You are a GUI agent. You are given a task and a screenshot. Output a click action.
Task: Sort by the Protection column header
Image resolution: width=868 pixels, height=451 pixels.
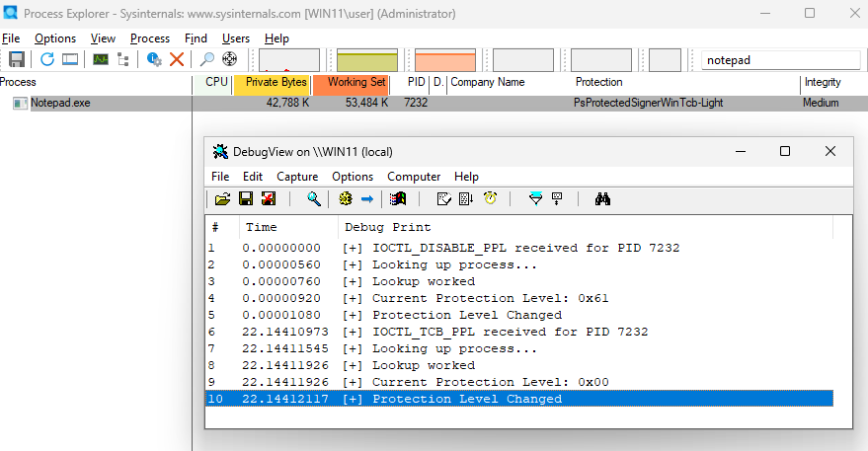click(x=599, y=83)
